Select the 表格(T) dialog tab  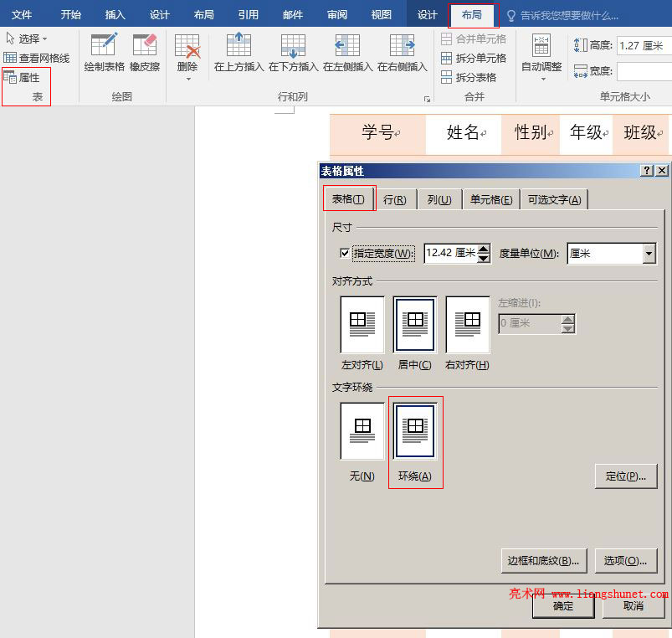coord(348,199)
